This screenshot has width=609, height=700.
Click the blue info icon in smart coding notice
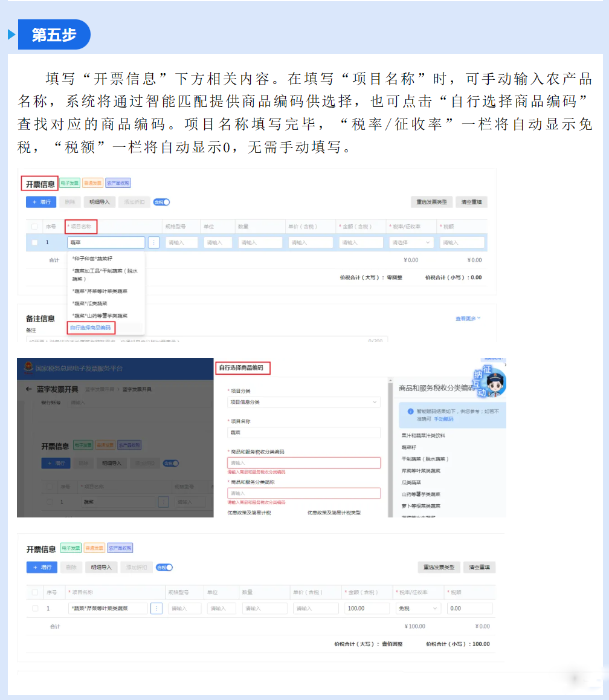[410, 412]
